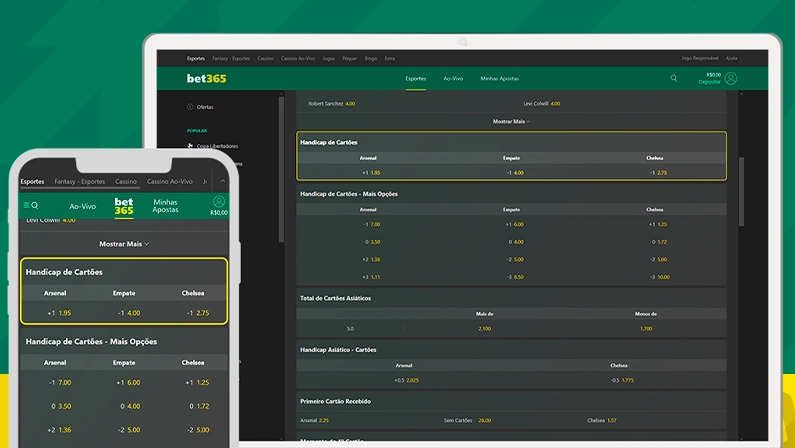Tap Minhas Apostas on the phone

coord(165,206)
